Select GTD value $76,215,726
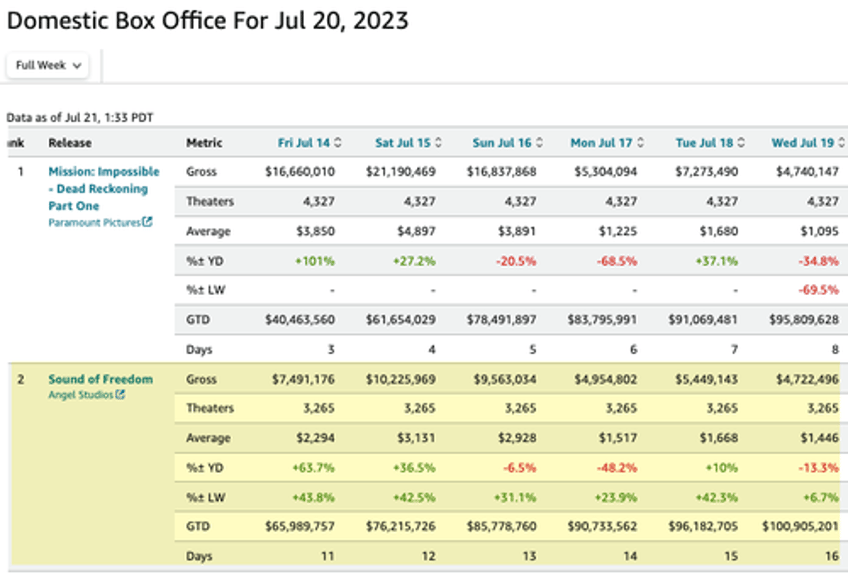The height and width of the screenshot is (574, 848). (400, 526)
